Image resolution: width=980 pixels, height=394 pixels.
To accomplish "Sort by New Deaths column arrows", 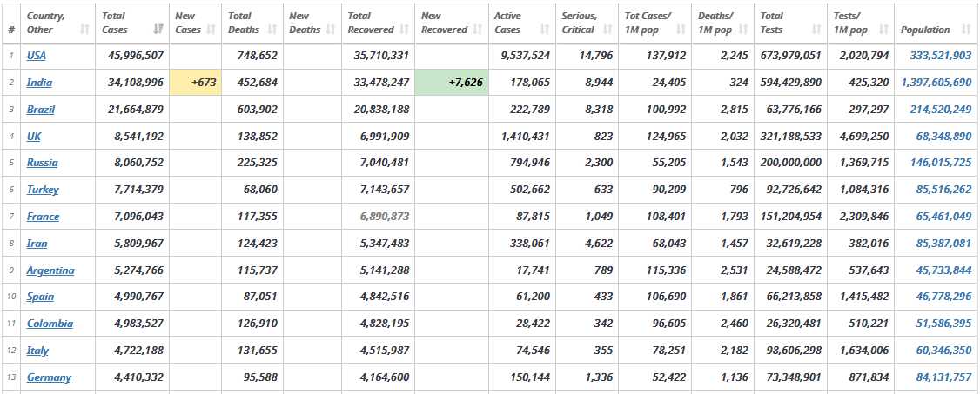I will pyautogui.click(x=331, y=30).
